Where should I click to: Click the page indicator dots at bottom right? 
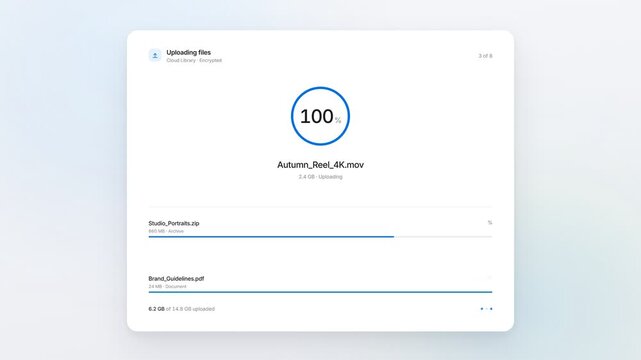[x=486, y=309]
